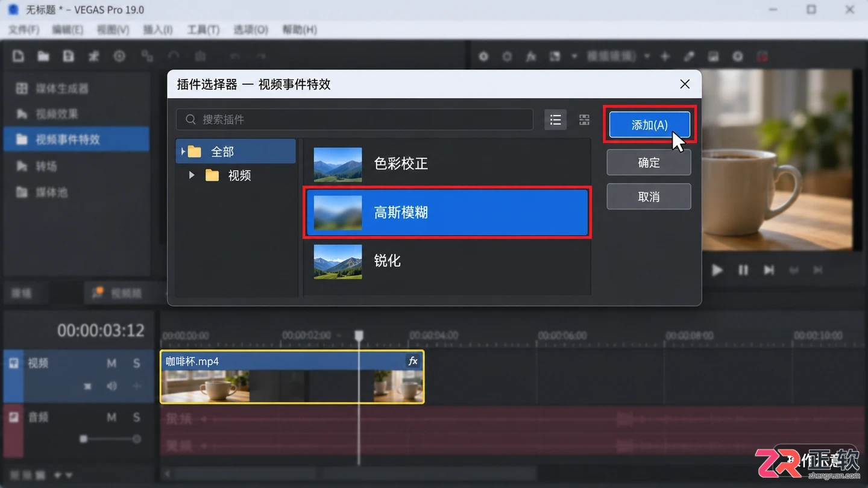Solo the 视频 track with S

137,363
